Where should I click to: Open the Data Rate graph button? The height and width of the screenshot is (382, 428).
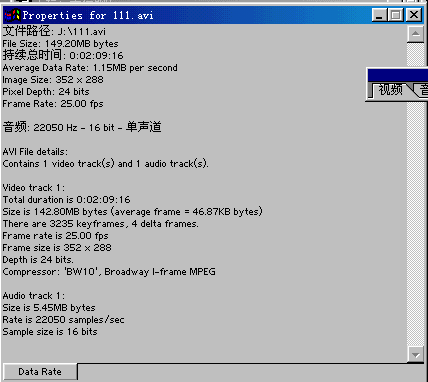coord(40,372)
